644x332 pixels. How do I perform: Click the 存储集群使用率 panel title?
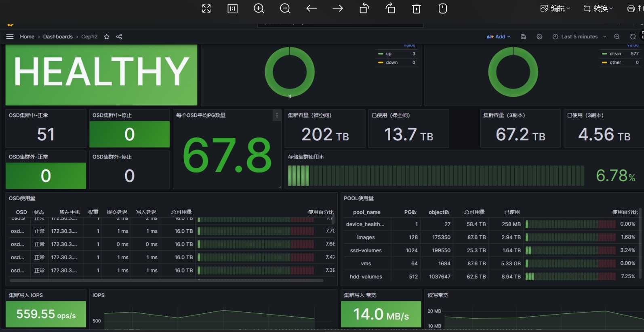coord(306,157)
